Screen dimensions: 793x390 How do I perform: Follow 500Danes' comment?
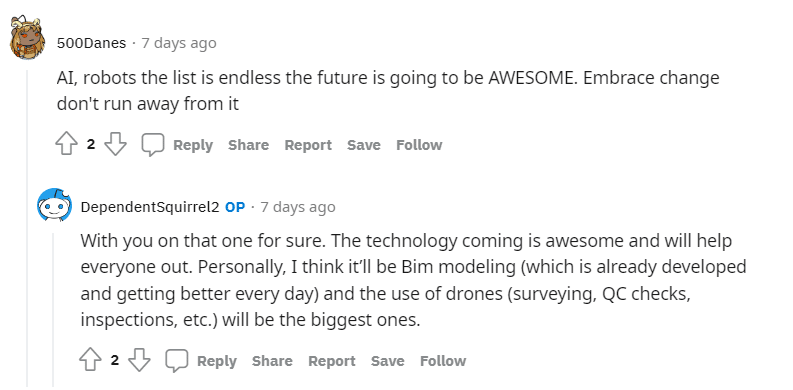[x=419, y=145]
